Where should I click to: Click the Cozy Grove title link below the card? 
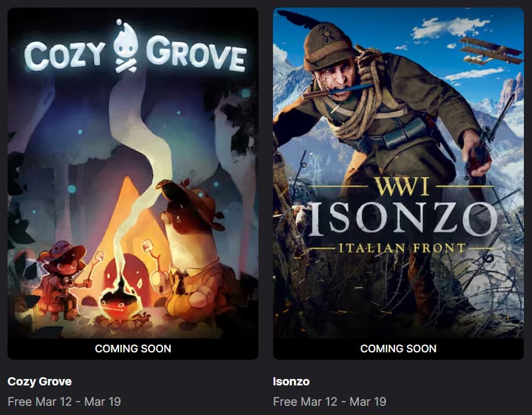39,381
